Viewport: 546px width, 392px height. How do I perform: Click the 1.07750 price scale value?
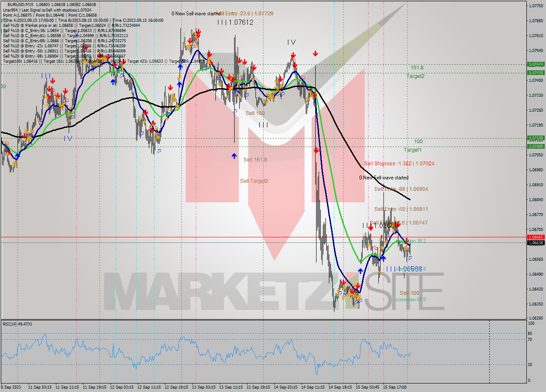pyautogui.click(x=536, y=6)
